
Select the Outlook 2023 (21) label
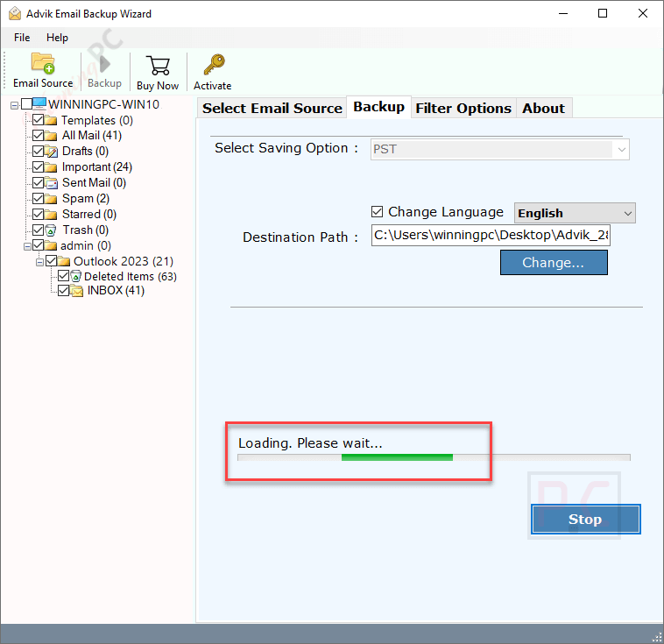point(124,261)
